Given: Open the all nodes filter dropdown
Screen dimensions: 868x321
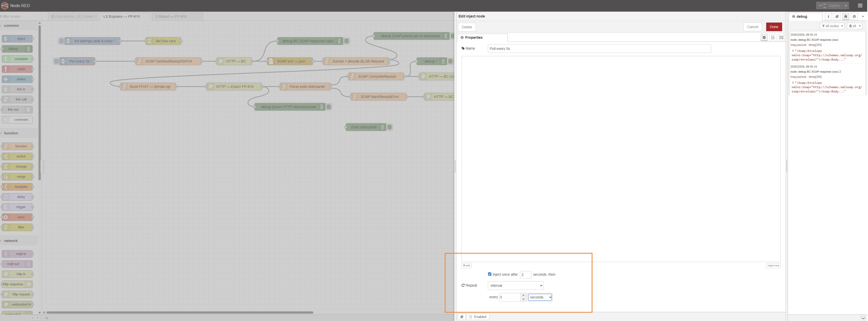Looking at the screenshot, I should coord(832,26).
